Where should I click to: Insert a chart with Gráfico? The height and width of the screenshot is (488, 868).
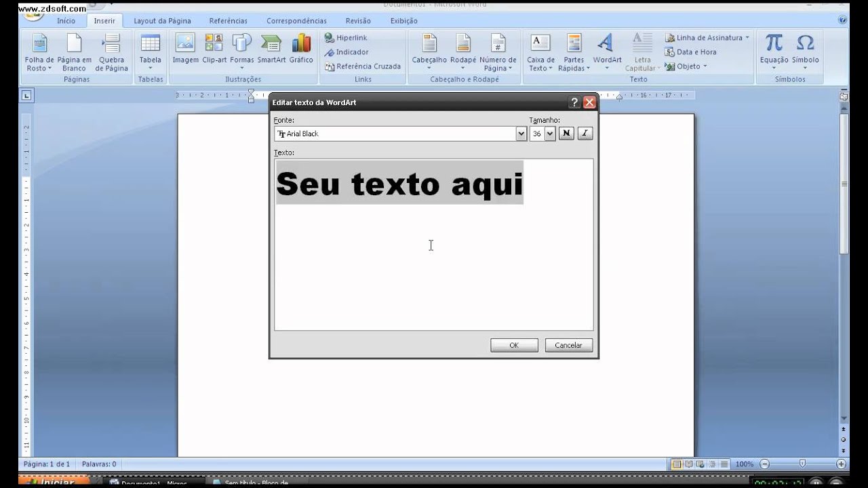(301, 49)
